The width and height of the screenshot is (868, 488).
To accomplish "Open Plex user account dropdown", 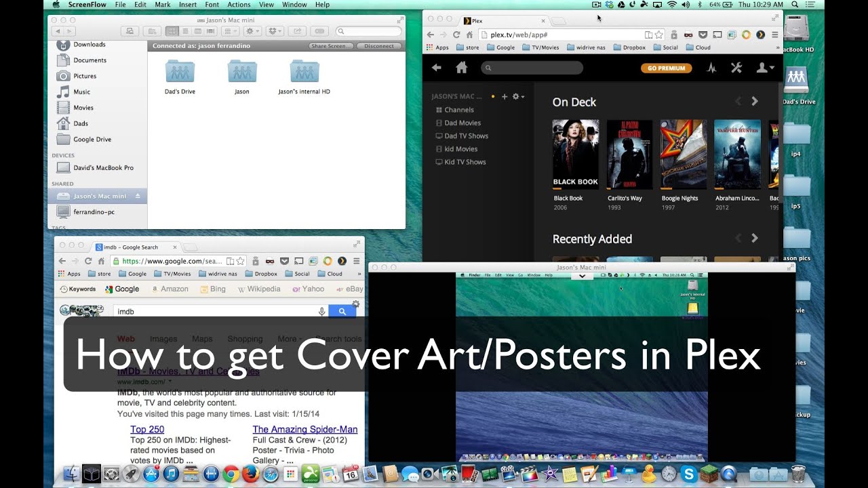I will [766, 68].
